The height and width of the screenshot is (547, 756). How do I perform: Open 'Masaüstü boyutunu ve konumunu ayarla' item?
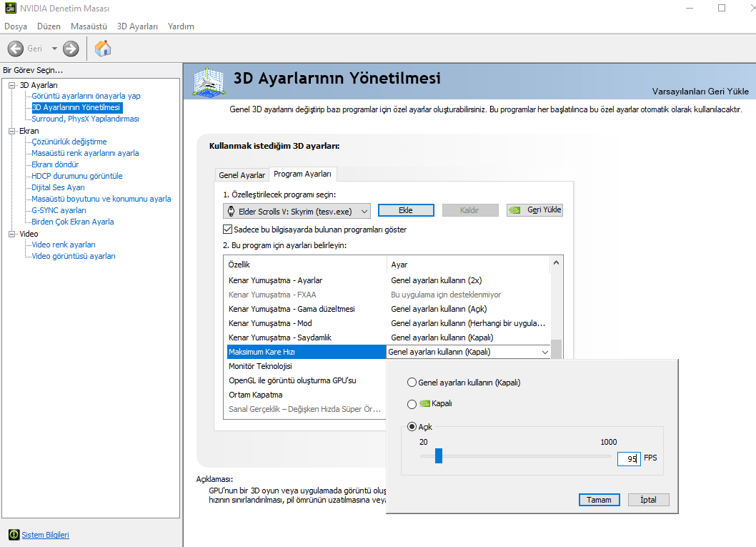click(x=101, y=199)
